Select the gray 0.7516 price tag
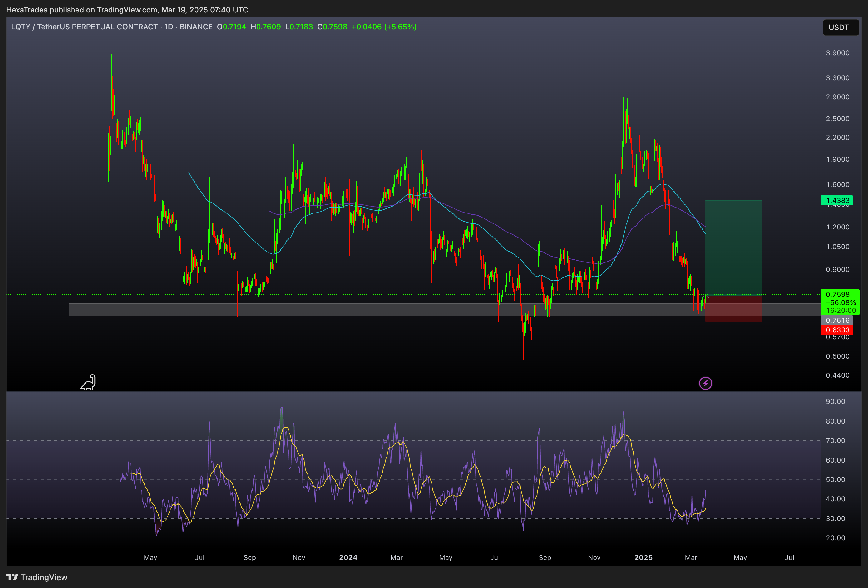868x588 pixels. coord(837,320)
